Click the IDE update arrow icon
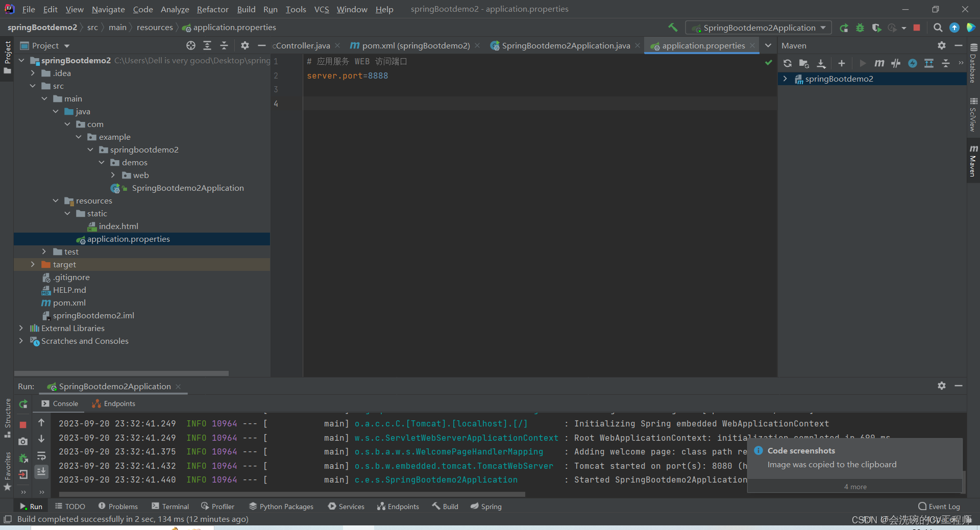 954,28
